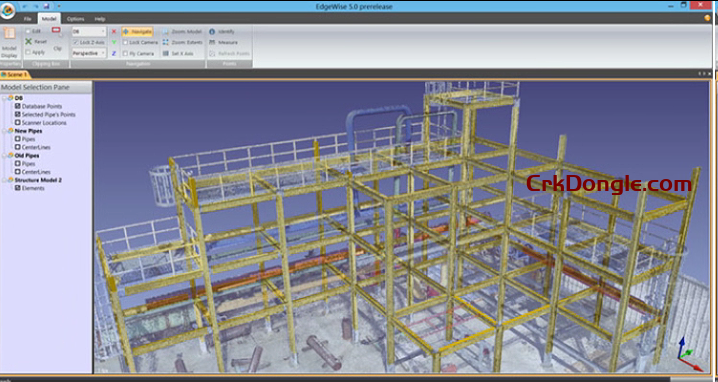Select the DB tree item
Viewport: 718px width, 382px height.
pos(19,98)
